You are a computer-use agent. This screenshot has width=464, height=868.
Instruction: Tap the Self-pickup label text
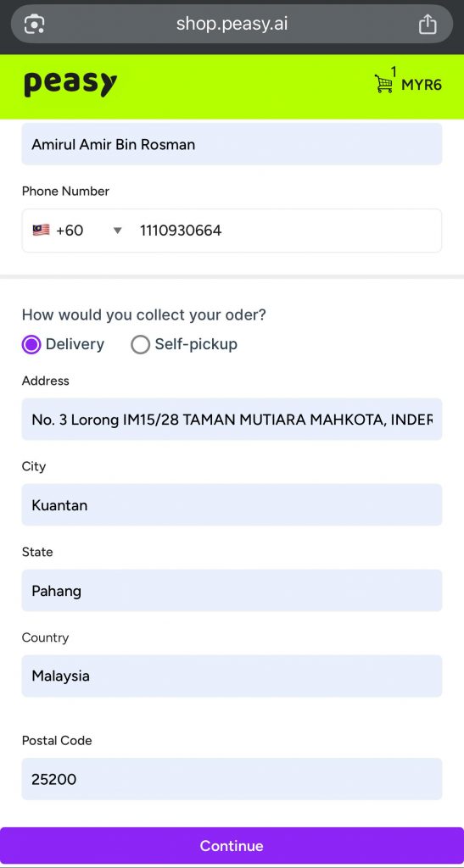pos(196,344)
